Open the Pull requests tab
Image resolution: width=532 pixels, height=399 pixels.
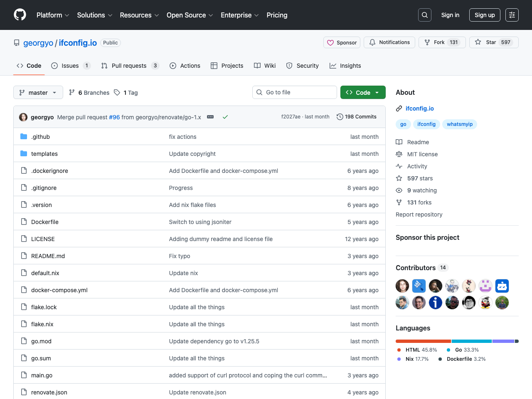(129, 66)
